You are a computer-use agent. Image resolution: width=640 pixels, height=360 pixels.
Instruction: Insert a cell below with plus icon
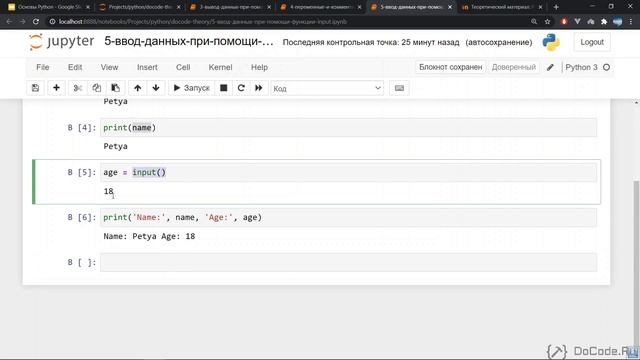56,88
